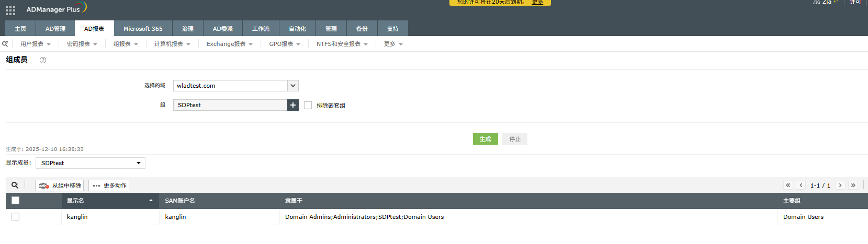
Task: Expand the 密码报表 menu
Action: click(x=82, y=44)
